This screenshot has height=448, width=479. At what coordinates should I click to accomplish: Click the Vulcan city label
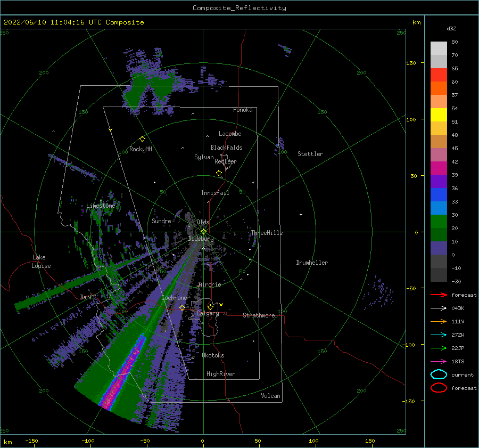coord(271,396)
